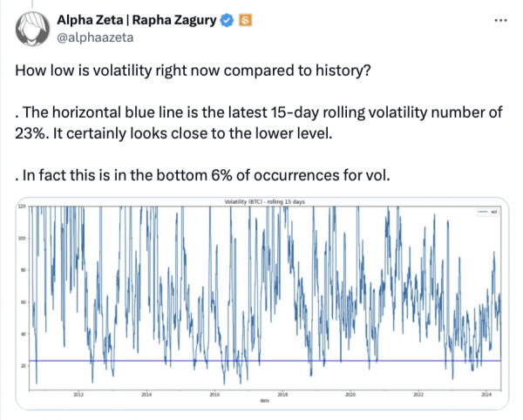This screenshot has height=420, width=523.
Task: Click the 2020 label on the date axis
Action: pos(350,395)
